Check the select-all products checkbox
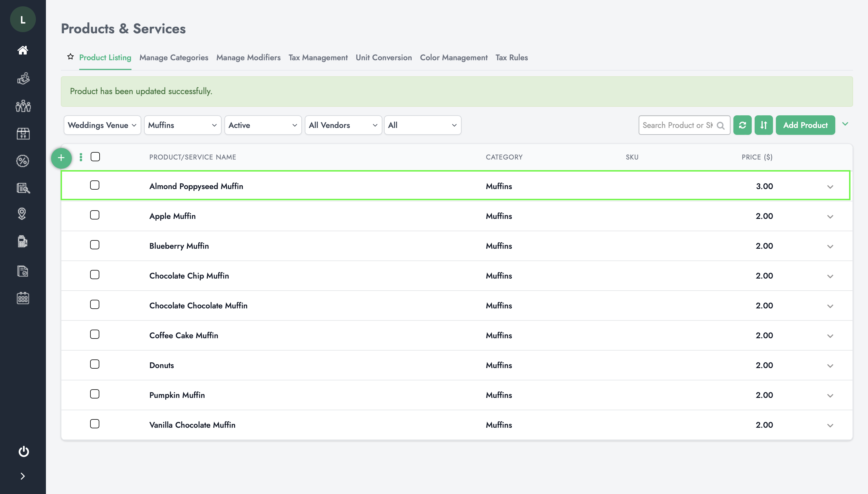 [x=95, y=157]
